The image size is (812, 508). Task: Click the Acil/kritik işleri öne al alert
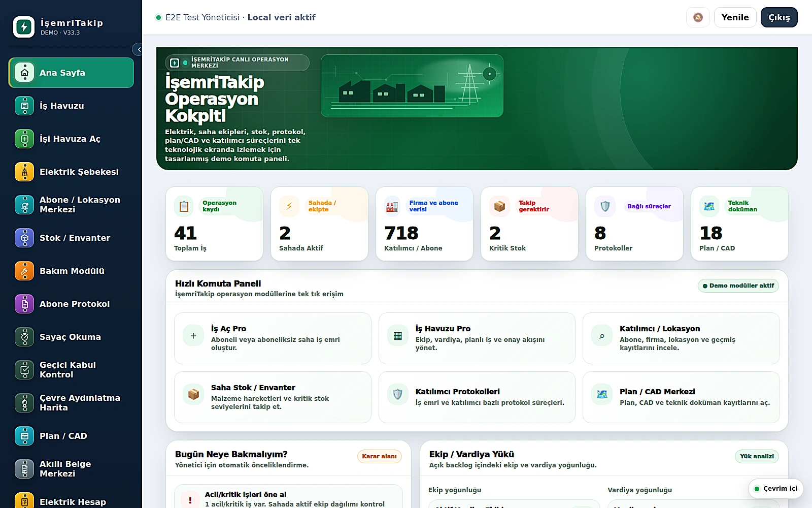coord(288,497)
